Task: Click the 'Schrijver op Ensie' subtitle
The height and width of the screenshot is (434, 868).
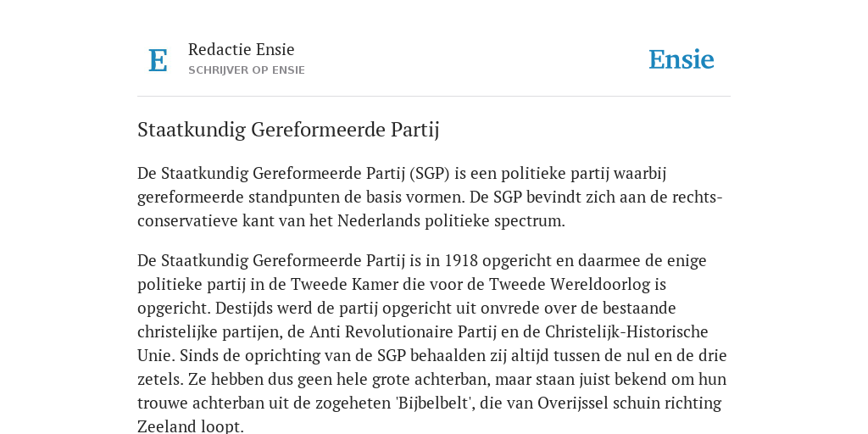Action: (x=247, y=70)
